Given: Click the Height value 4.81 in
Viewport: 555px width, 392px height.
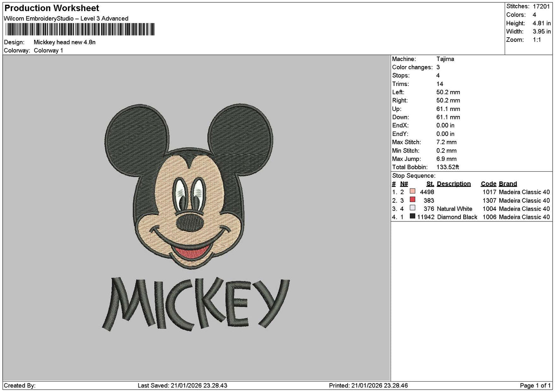Looking at the screenshot, I should point(542,23).
